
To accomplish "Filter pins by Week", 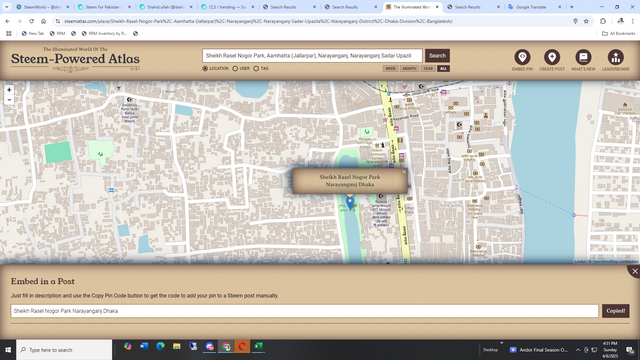I will click(391, 69).
